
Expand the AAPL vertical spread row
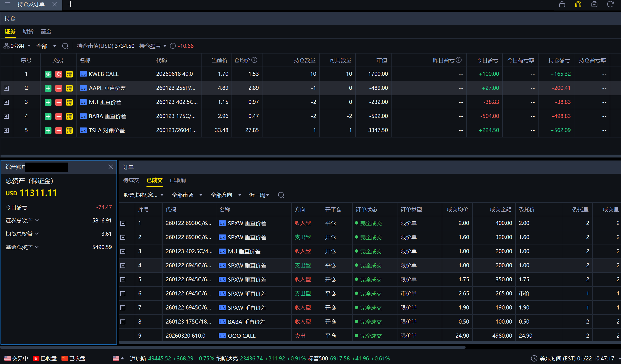tap(6, 88)
